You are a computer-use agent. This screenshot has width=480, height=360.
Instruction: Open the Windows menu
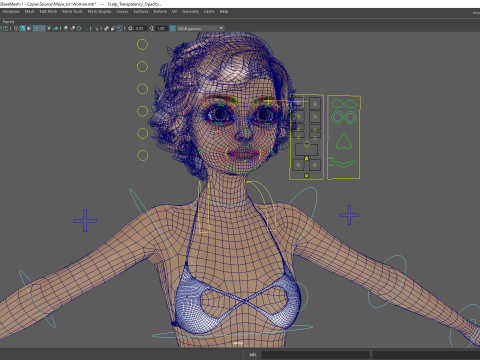point(11,12)
